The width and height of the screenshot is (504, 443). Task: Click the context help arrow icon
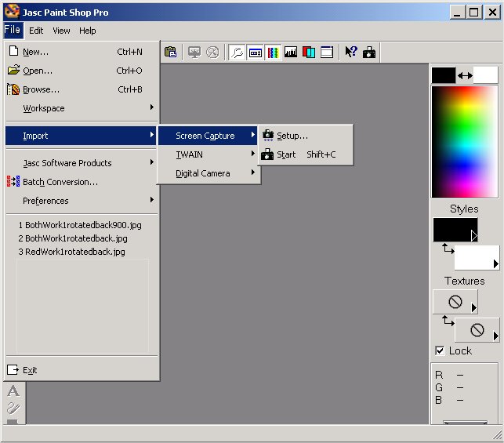coord(351,53)
